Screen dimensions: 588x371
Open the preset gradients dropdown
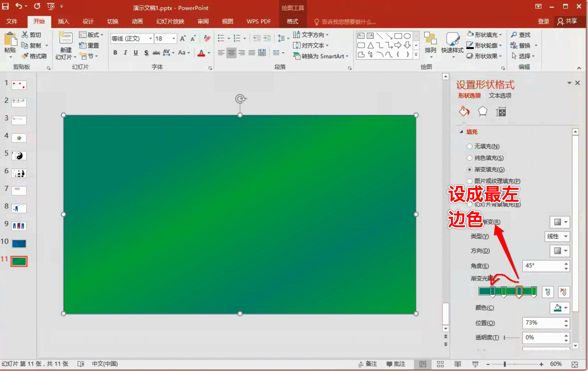point(560,222)
